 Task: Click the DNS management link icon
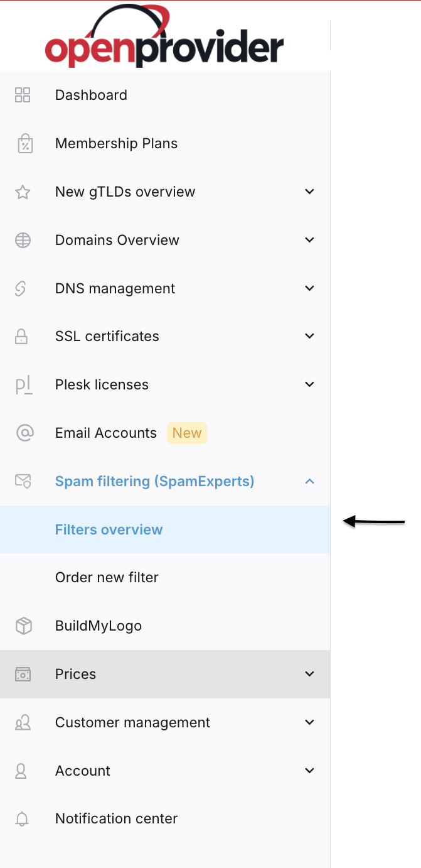tap(21, 288)
